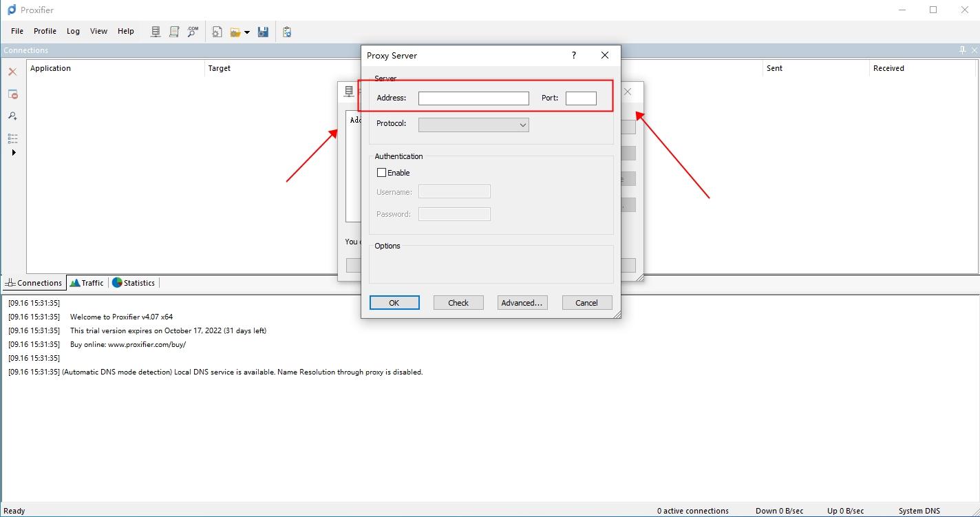Image resolution: width=980 pixels, height=517 pixels.
Task: Enable the Authentication checkbox
Action: [x=381, y=173]
